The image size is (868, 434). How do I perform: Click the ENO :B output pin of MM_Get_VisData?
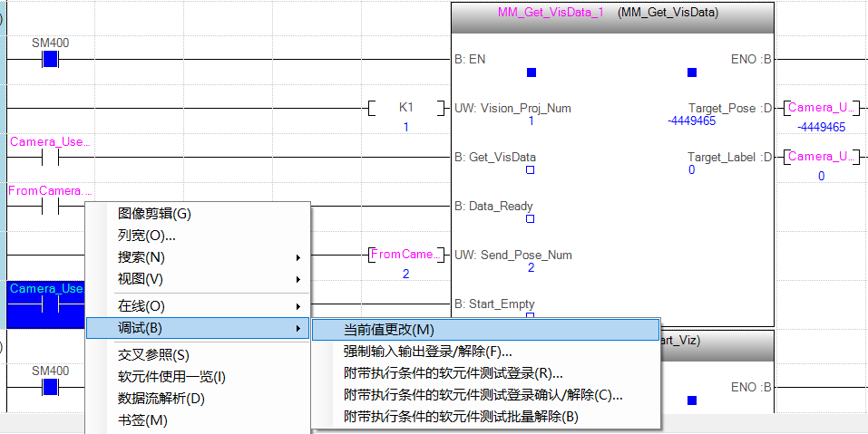751,59
